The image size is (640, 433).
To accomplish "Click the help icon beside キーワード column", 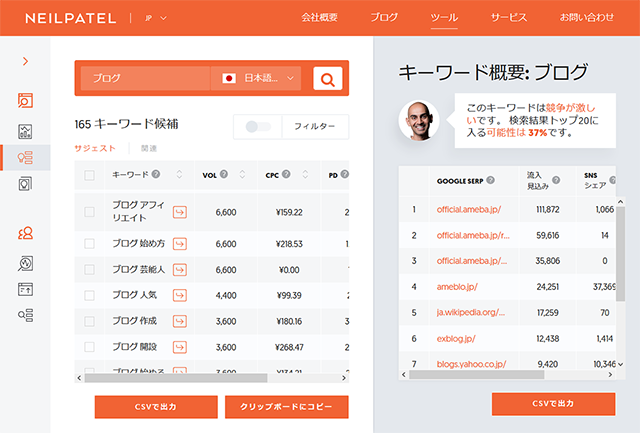I will tap(156, 174).
